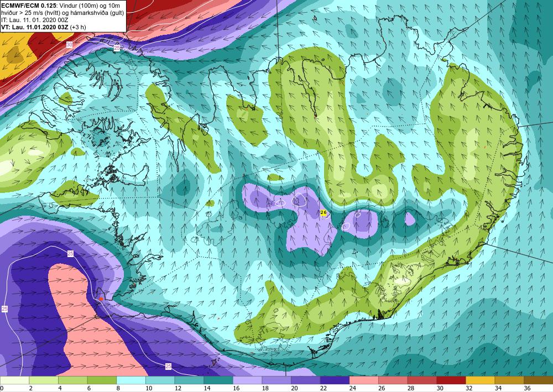553x392 pixels.
Task: Click the legend scale value "8"
Action: click(x=118, y=388)
